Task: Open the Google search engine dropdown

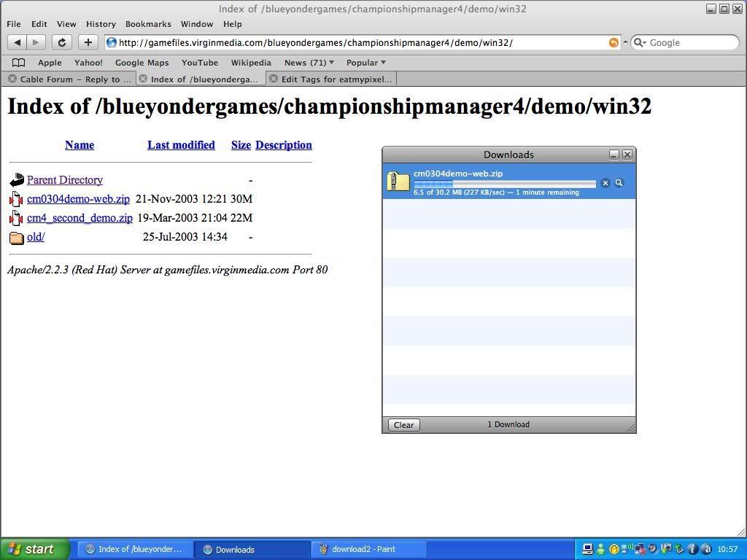Action: coord(639,42)
